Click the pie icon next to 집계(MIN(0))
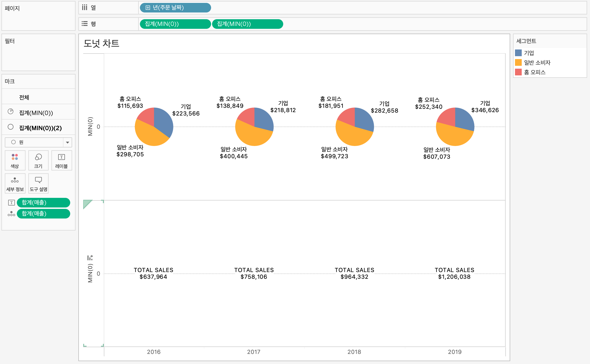 point(11,111)
